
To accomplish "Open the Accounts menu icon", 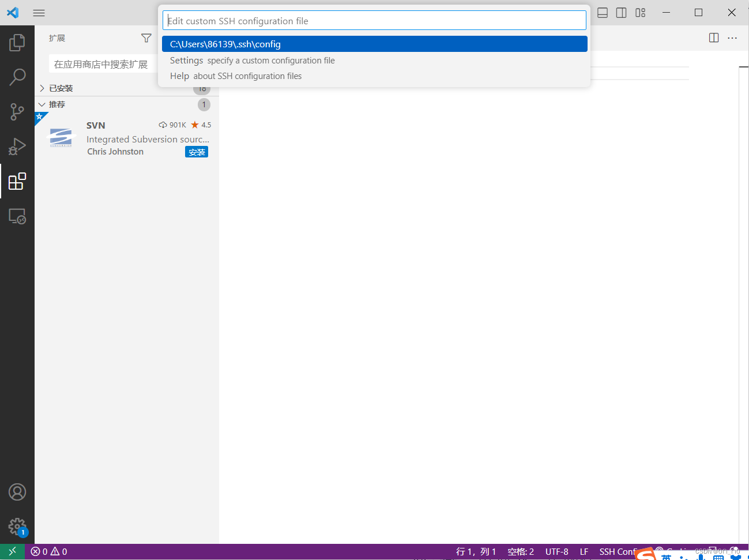I will (x=17, y=492).
